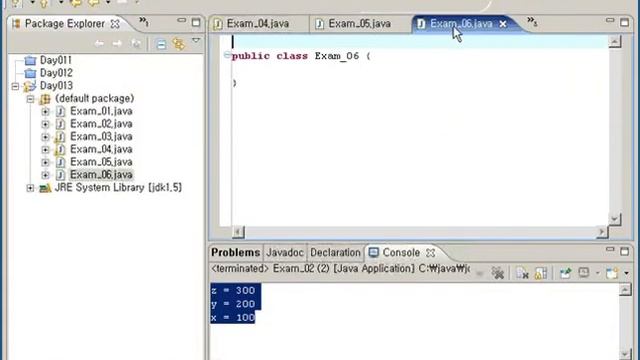Click the Back arrow in Package Explorer toolbar
This screenshot has height=360, width=640.
pyautogui.click(x=99, y=44)
